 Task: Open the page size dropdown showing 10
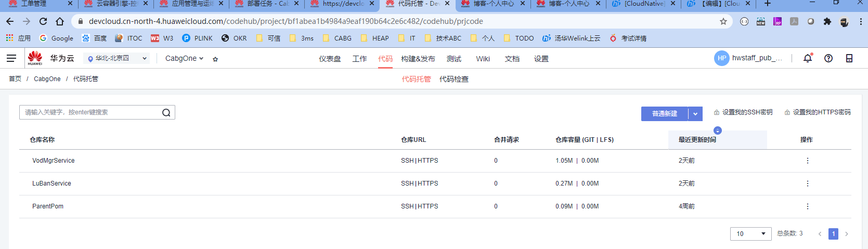(x=750, y=234)
